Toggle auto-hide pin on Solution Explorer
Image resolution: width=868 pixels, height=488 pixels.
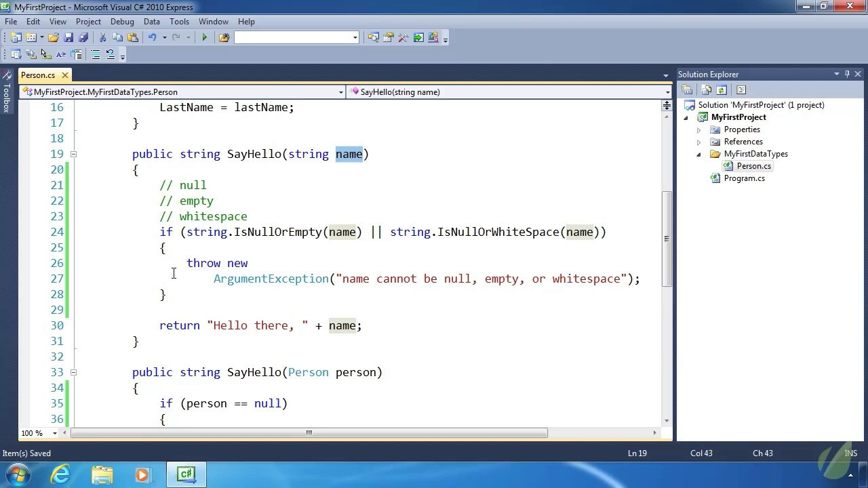[847, 75]
